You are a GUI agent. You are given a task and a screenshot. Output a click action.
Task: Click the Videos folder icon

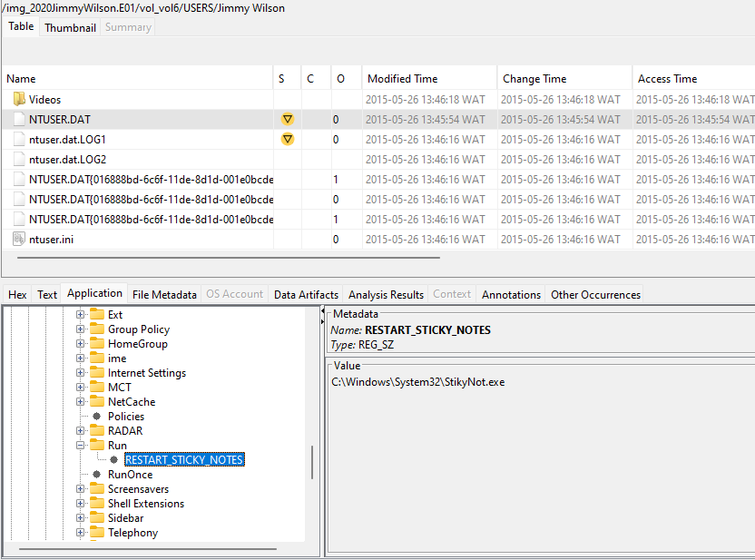[x=19, y=100]
